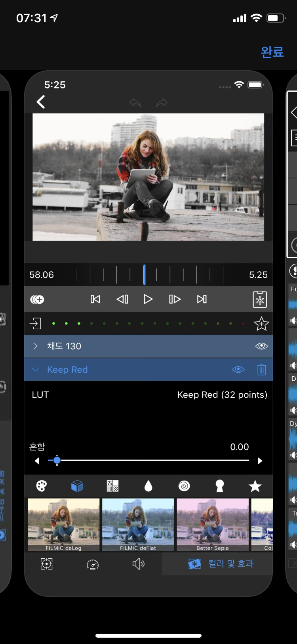This screenshot has height=644, width=297.
Task: Save preset with star-plus icon
Action: point(261,324)
